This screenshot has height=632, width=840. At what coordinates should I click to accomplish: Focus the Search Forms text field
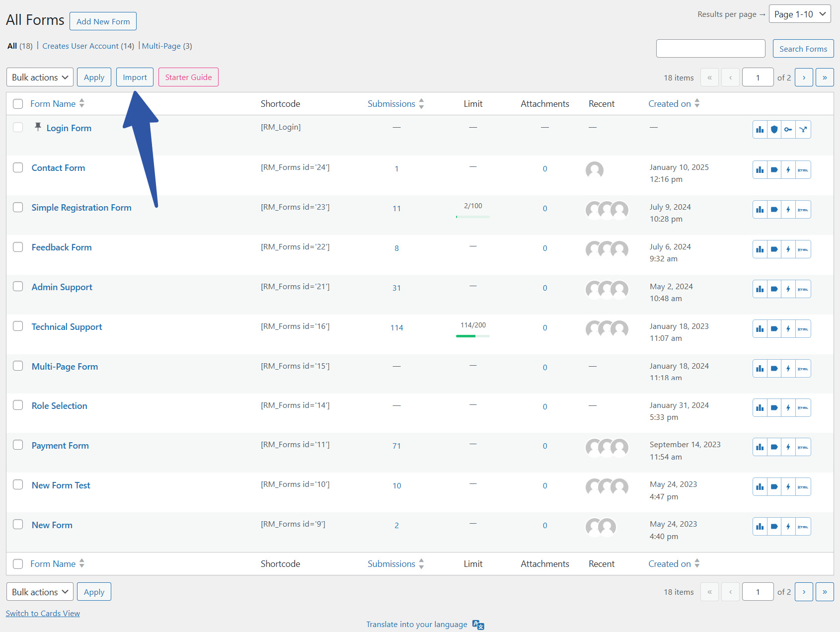click(x=710, y=49)
